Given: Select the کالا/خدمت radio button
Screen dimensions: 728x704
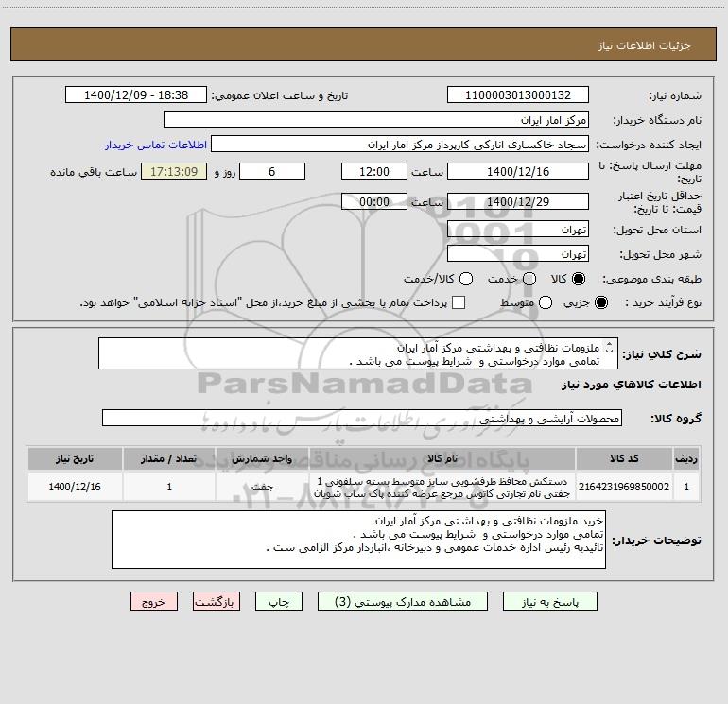Looking at the screenshot, I should pyautogui.click(x=466, y=279).
